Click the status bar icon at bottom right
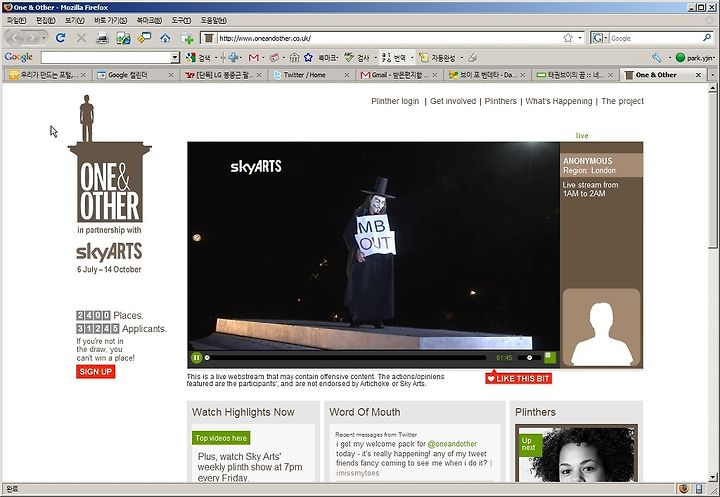The width and height of the screenshot is (720, 497). click(x=698, y=488)
